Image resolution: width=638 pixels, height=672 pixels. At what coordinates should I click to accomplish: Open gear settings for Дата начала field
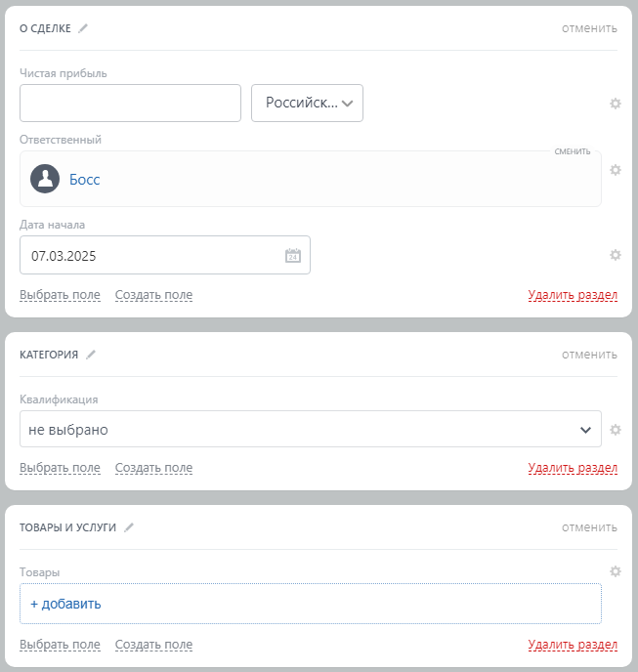click(616, 255)
